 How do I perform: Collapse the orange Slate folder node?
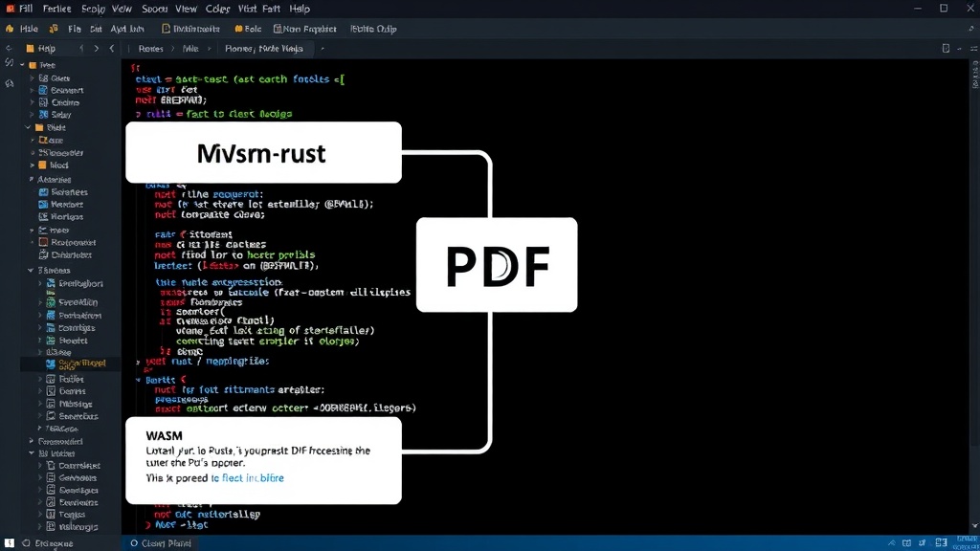[x=29, y=127]
